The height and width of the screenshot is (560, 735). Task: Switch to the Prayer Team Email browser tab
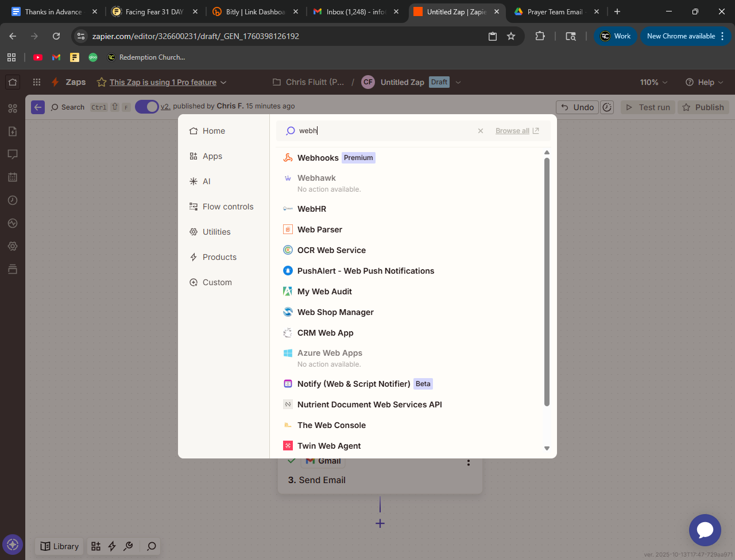(554, 11)
